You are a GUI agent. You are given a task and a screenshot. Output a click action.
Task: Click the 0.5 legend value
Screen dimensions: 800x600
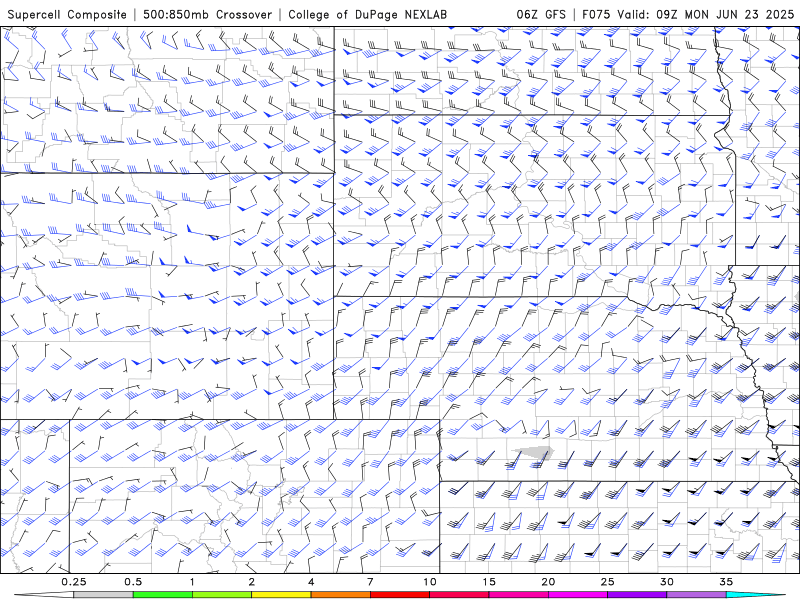(133, 582)
